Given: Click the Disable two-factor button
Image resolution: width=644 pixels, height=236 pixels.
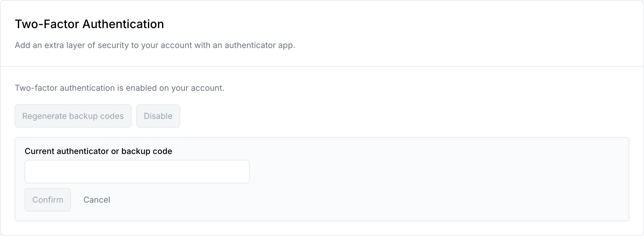Looking at the screenshot, I should [158, 116].
